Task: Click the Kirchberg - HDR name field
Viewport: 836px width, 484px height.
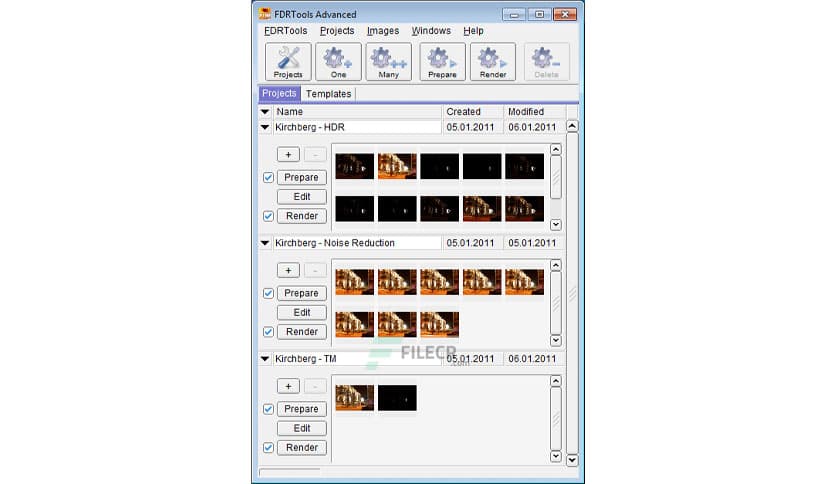Action: pos(357,127)
